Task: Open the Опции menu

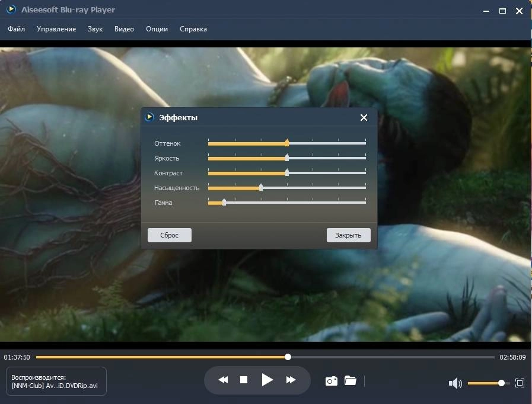Action: [x=157, y=29]
